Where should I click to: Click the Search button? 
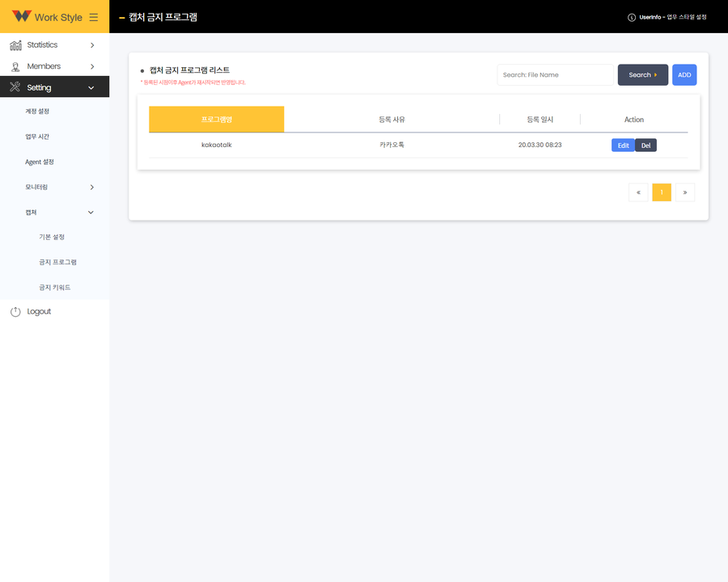[x=643, y=74]
